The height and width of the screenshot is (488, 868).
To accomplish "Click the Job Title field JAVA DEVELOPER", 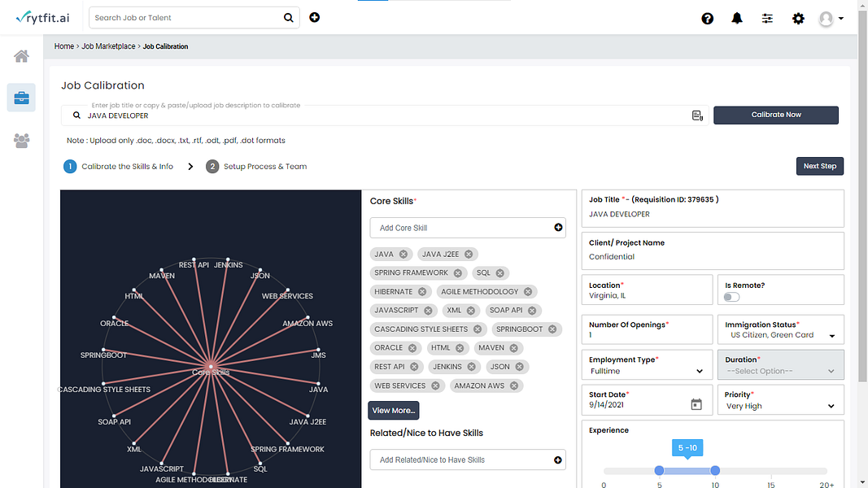I will click(x=713, y=208).
